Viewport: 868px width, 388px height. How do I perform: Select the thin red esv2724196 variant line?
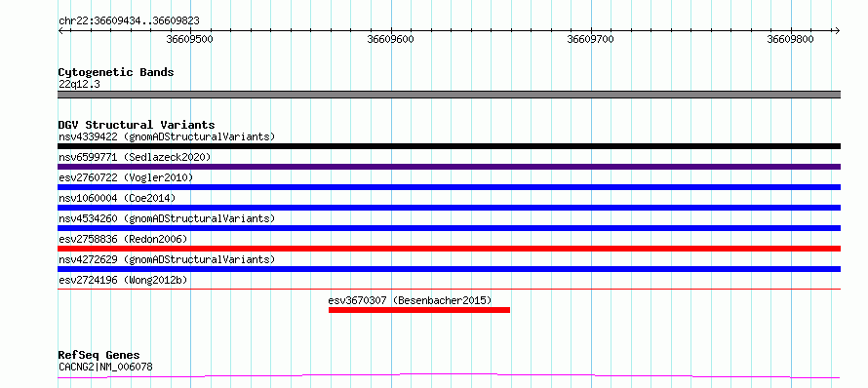(449, 289)
